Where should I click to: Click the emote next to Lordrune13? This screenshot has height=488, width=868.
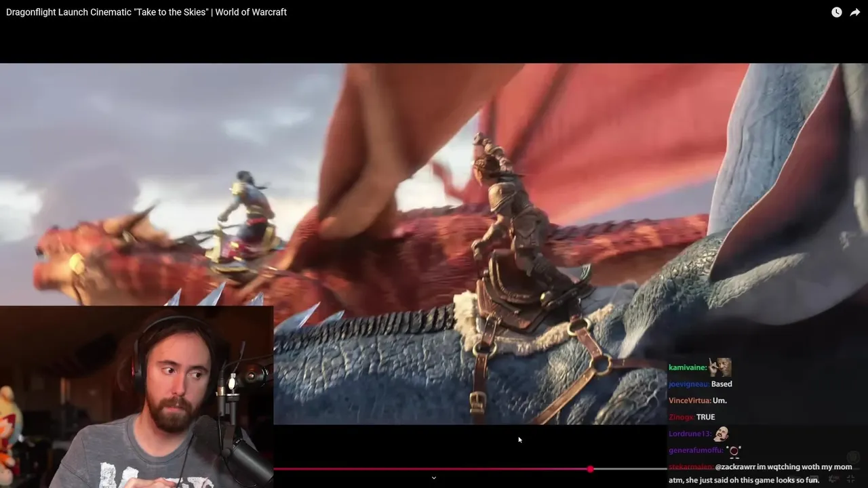click(721, 433)
